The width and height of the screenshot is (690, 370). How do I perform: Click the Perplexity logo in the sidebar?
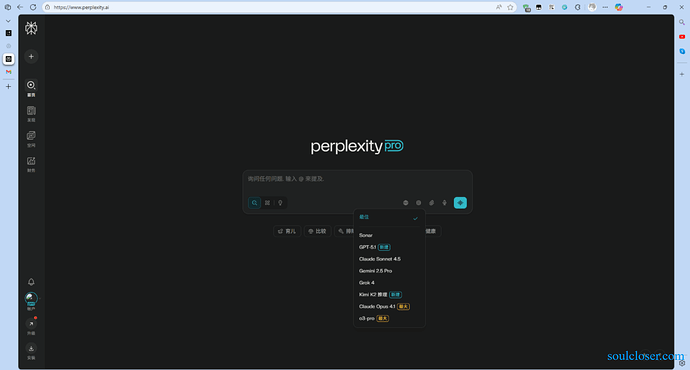(31, 28)
